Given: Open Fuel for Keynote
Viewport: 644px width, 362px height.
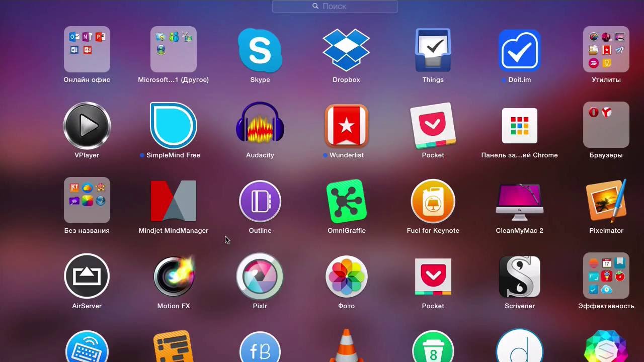Looking at the screenshot, I should [433, 201].
